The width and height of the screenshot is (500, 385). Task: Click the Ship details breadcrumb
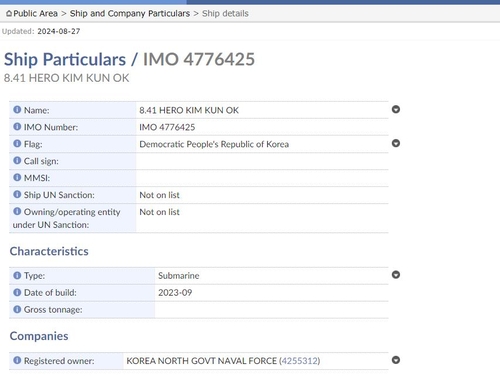click(225, 14)
